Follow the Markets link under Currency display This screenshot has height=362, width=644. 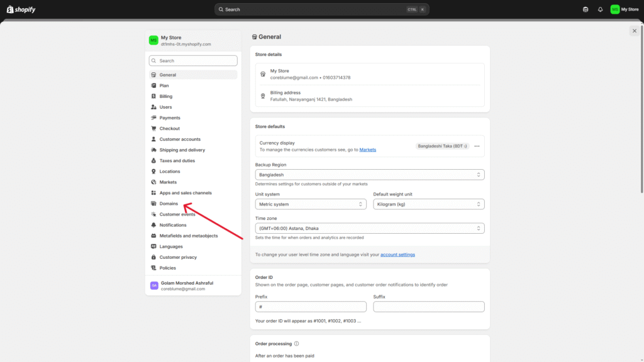tap(367, 150)
